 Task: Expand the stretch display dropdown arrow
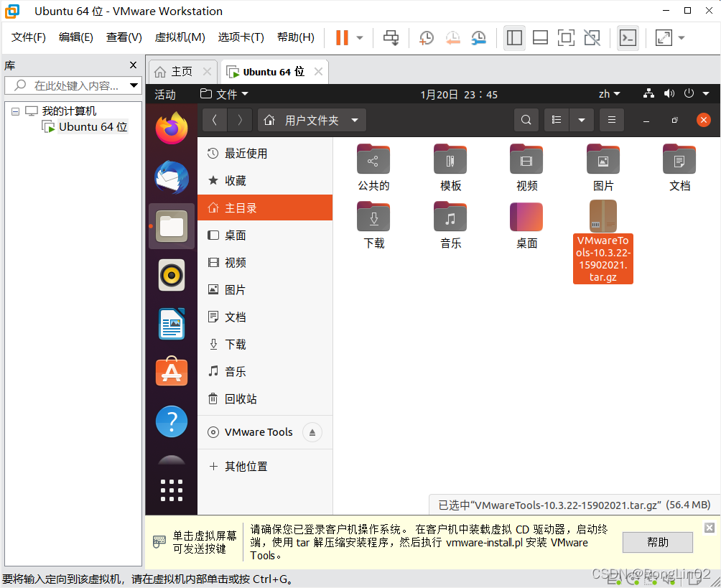coord(682,38)
